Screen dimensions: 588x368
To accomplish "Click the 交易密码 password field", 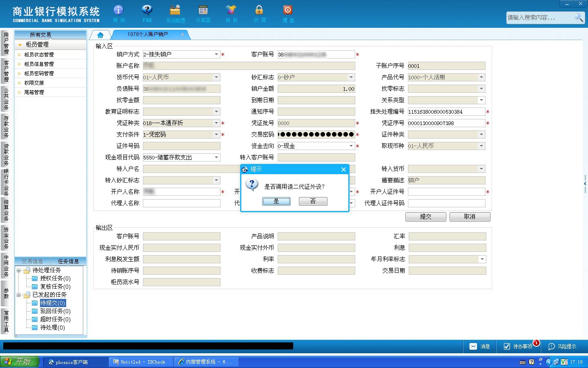I will (x=316, y=135).
